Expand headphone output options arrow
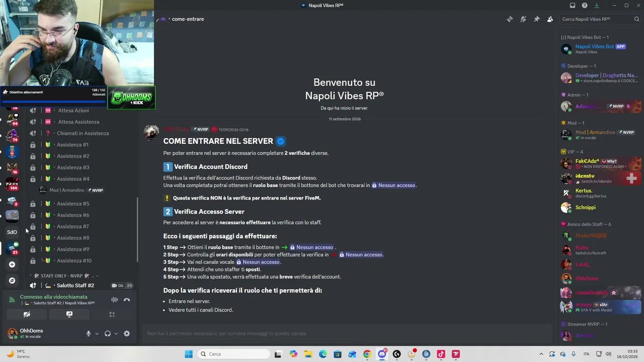Viewport: 644px width, 362px height. click(116, 333)
